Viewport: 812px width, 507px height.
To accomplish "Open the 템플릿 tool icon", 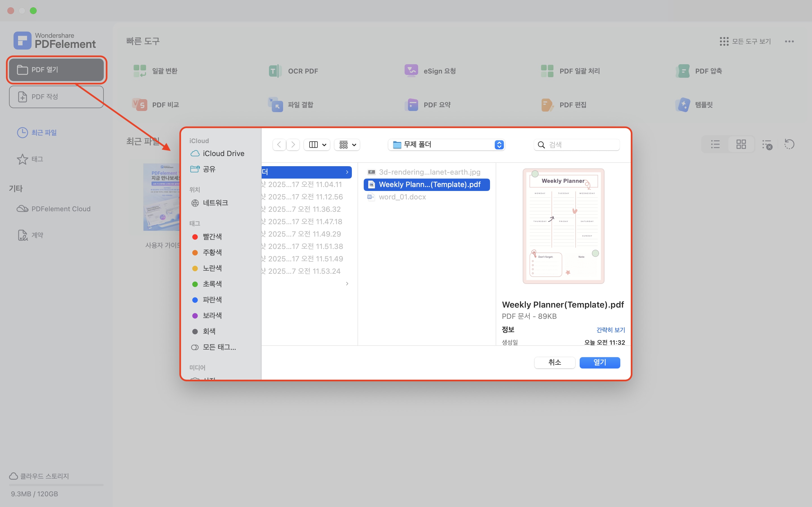I will [683, 104].
